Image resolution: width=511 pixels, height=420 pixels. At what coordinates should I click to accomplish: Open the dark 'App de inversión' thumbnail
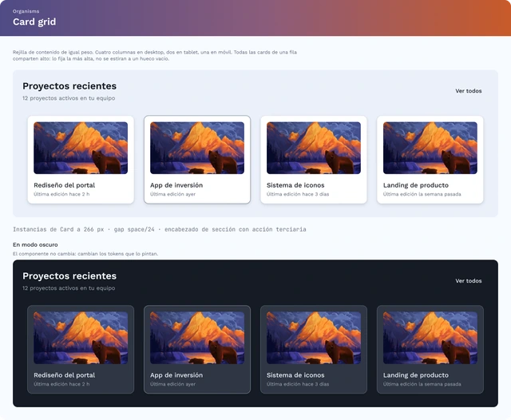[x=197, y=338]
